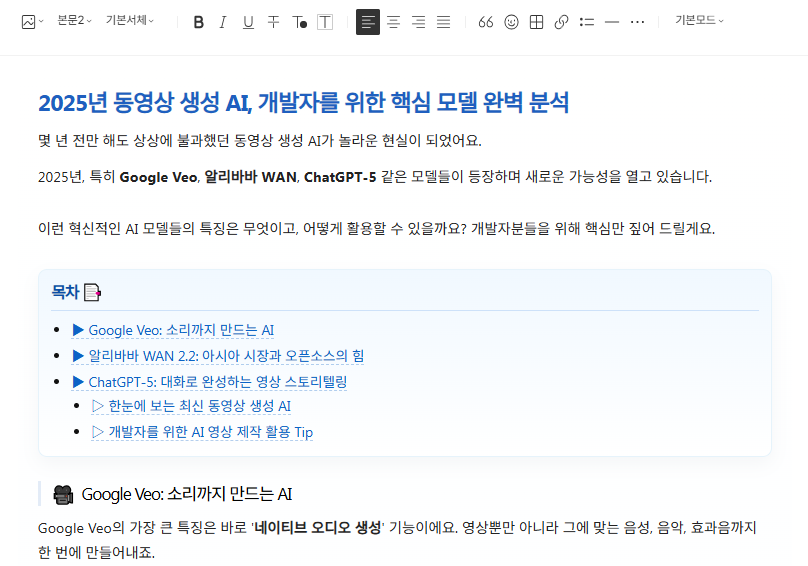Open the 본문2 paragraph style dropdown
Viewport: 808px width, 566px height.
coord(75,21)
